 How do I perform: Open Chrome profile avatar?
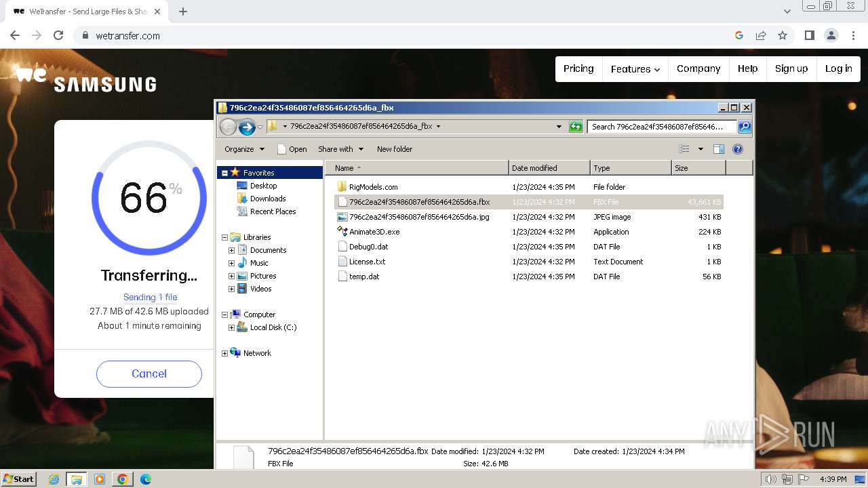(x=831, y=35)
